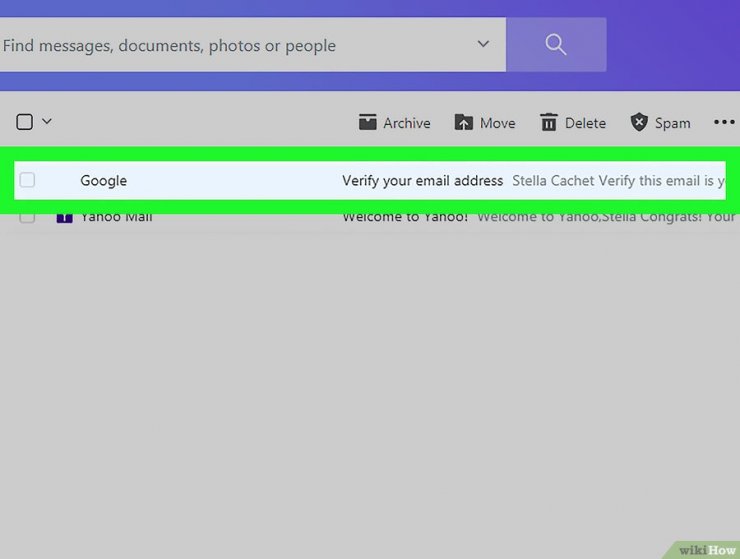Open the Verify your email address subject
The height and width of the screenshot is (559, 740).
pyautogui.click(x=422, y=181)
